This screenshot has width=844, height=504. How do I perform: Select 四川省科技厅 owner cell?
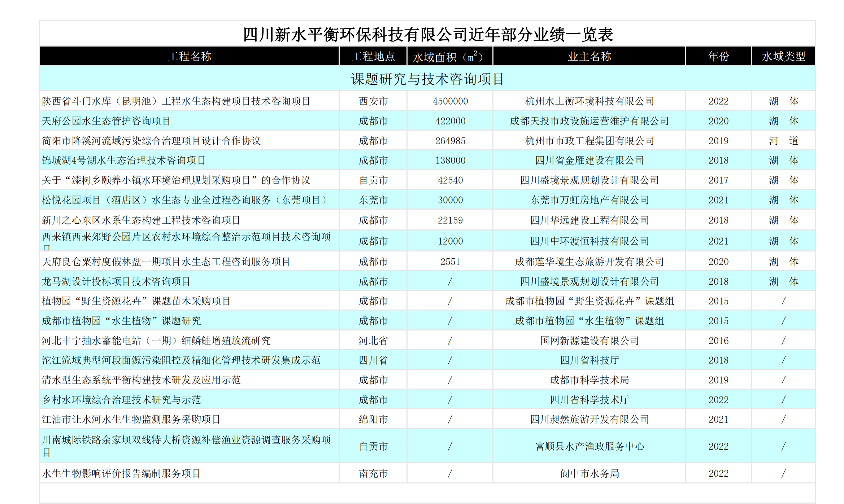click(588, 360)
